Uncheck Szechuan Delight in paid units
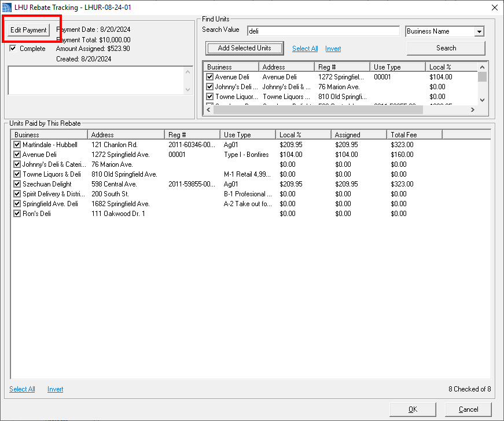504x421 pixels. click(17, 184)
